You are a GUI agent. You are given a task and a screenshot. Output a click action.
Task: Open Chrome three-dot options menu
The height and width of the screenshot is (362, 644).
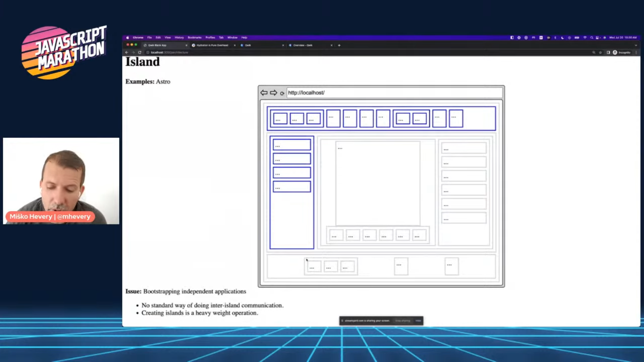point(636,52)
